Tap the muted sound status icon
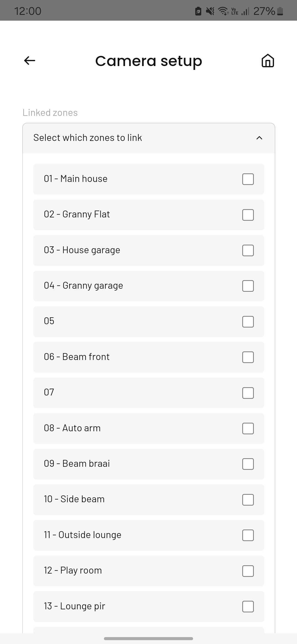This screenshot has width=297, height=644. [210, 11]
